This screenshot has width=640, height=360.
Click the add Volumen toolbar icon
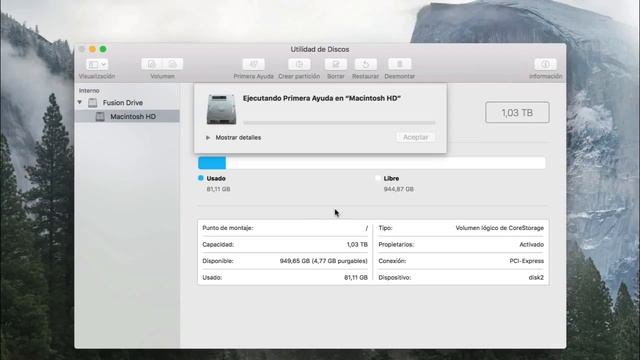click(152, 64)
